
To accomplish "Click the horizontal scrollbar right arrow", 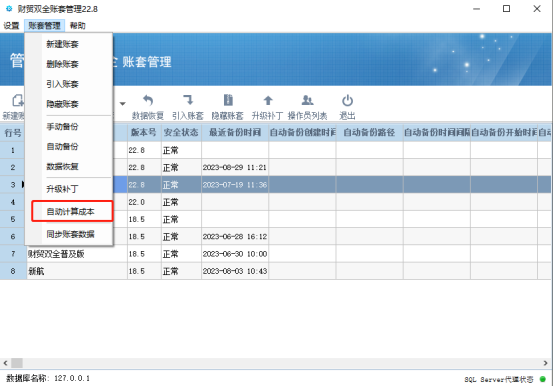I will click(x=546, y=363).
